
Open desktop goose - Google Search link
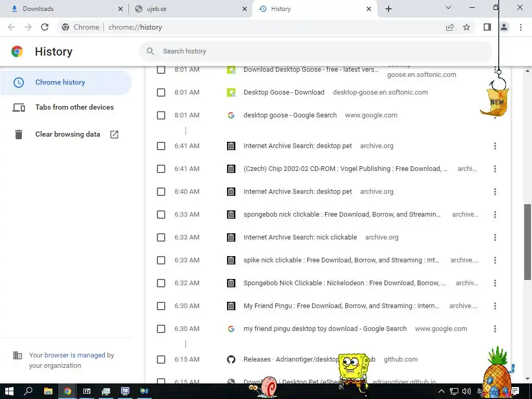[x=290, y=115]
